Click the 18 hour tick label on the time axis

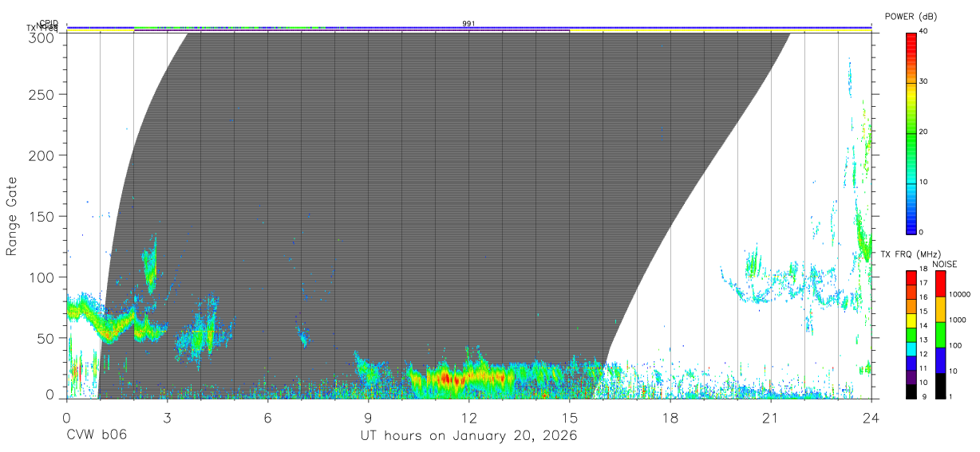pos(670,418)
